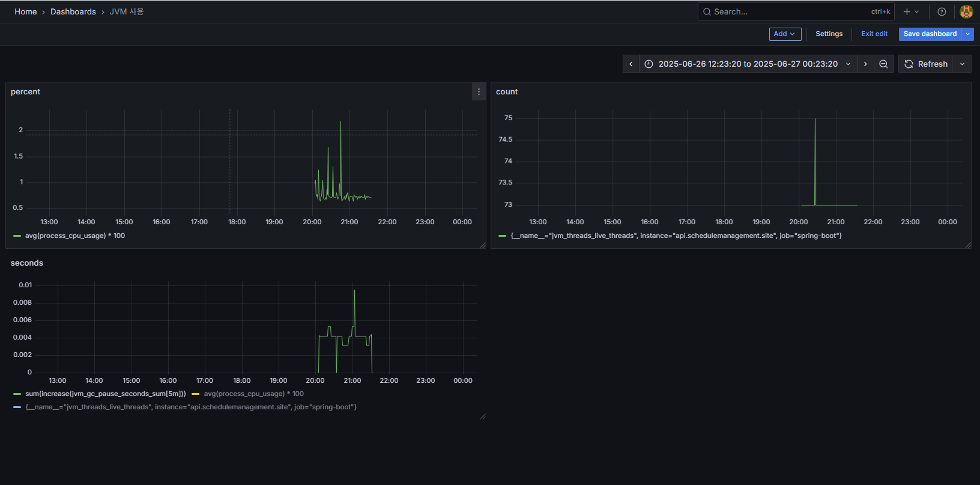Click the magnifier icon in search box
Image resolution: width=980 pixels, height=485 pixels.
(x=707, y=11)
